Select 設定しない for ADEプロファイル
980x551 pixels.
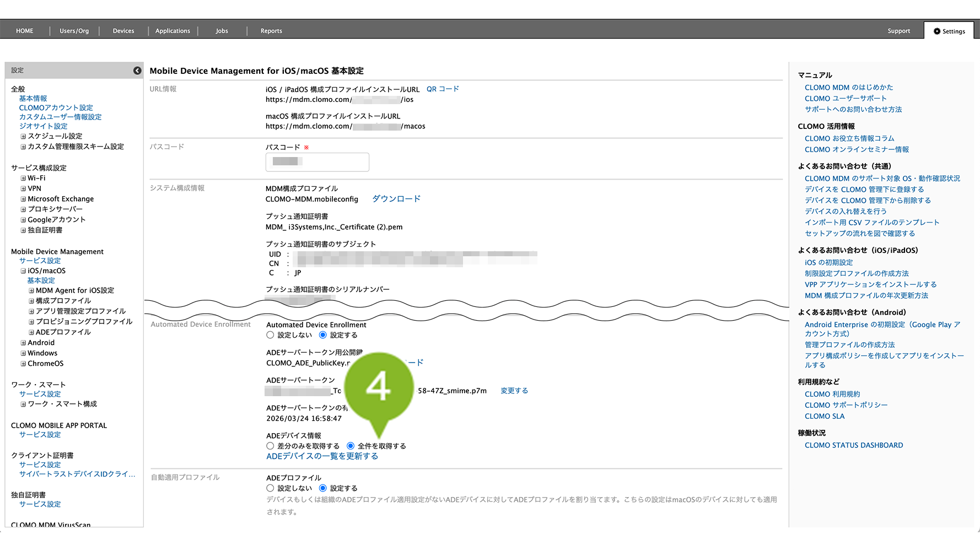270,488
